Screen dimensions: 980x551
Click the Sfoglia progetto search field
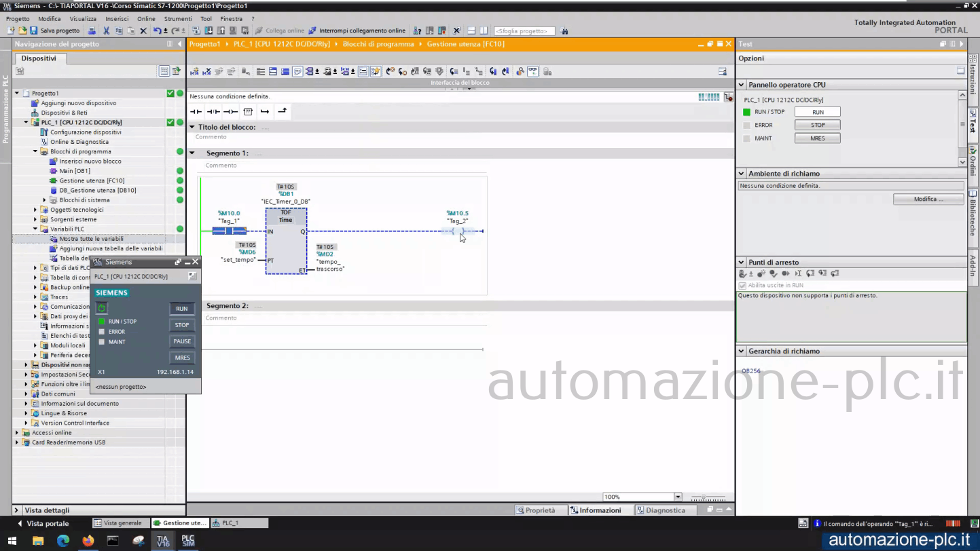click(x=524, y=31)
